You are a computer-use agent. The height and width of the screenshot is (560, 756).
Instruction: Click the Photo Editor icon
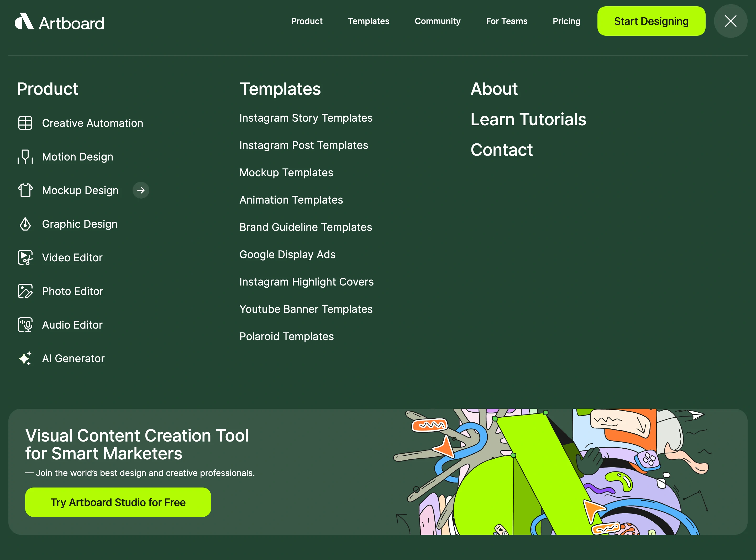pos(25,291)
